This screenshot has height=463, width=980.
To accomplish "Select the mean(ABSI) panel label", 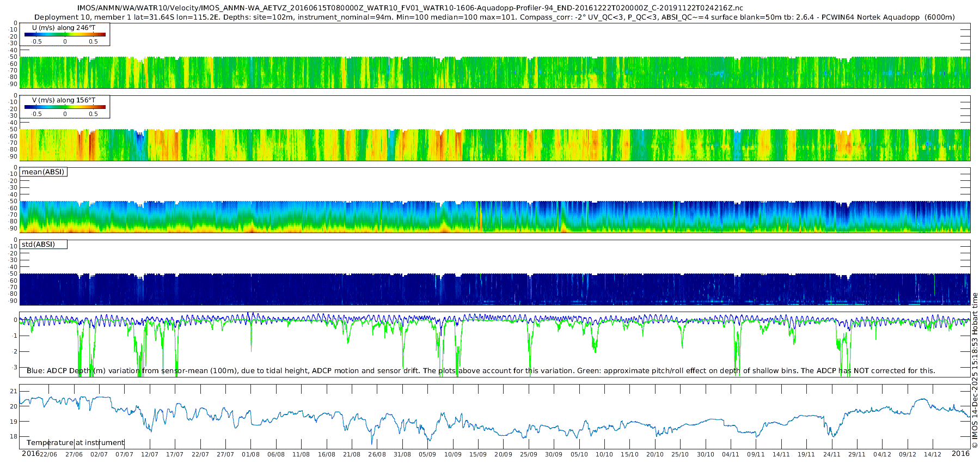I will (x=43, y=172).
